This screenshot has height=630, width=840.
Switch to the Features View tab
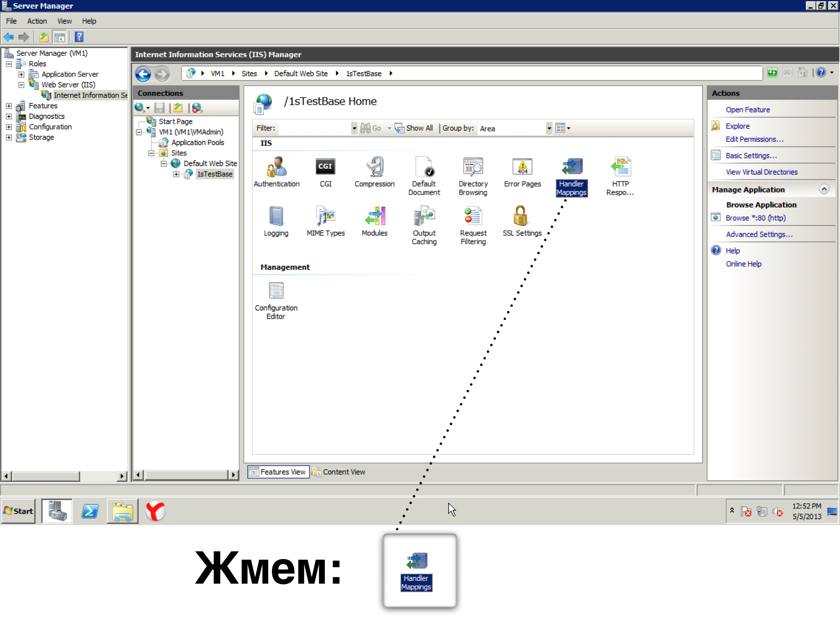click(278, 472)
